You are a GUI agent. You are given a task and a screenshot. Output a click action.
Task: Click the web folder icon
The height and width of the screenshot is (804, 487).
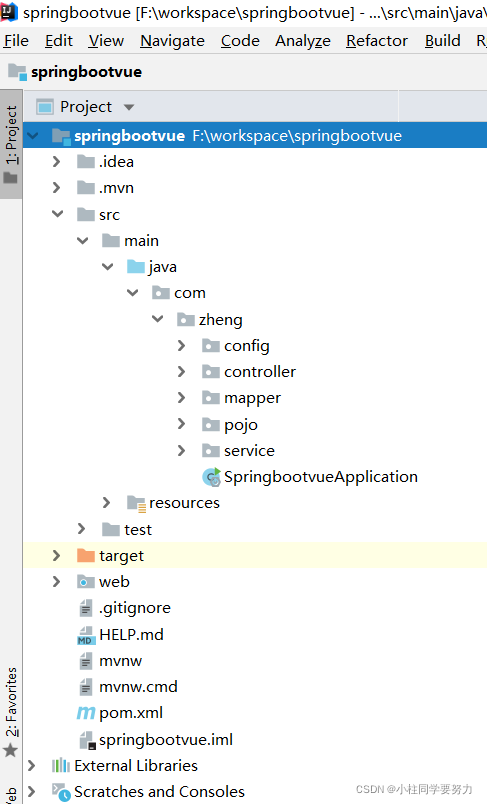coord(86,581)
